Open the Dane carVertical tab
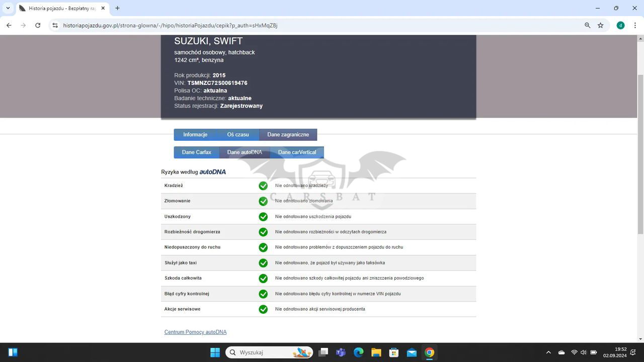This screenshot has height=362, width=644. [x=297, y=152]
